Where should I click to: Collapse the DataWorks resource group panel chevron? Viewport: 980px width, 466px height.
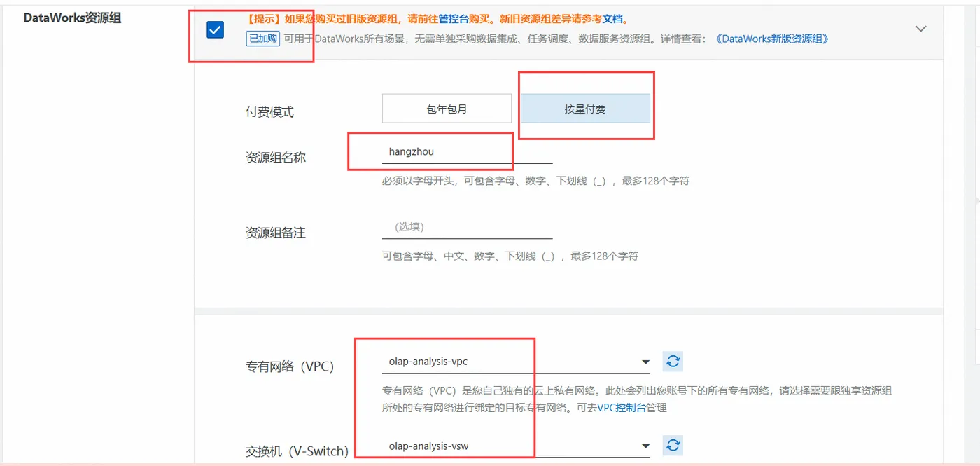pyautogui.click(x=921, y=29)
